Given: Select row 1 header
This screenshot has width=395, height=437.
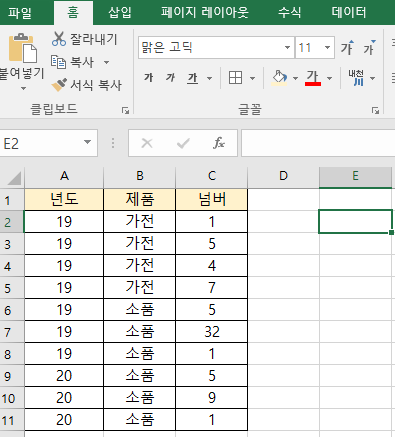Looking at the screenshot, I should [12, 200].
